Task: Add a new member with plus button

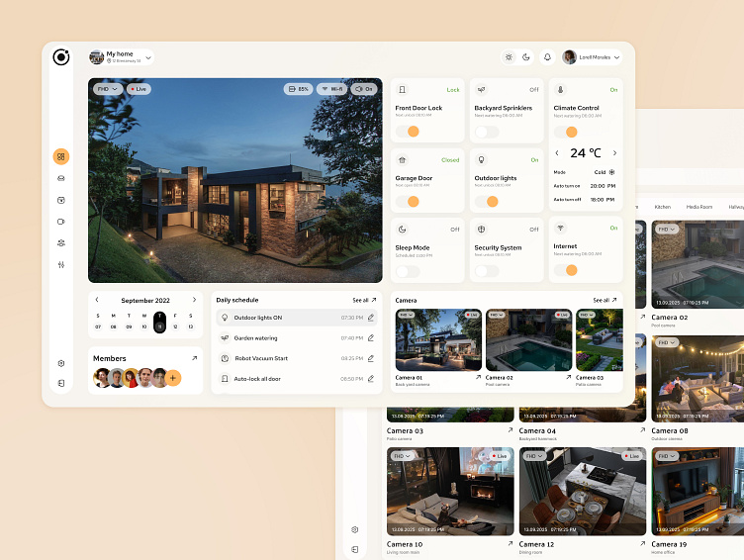Action: coord(173,378)
